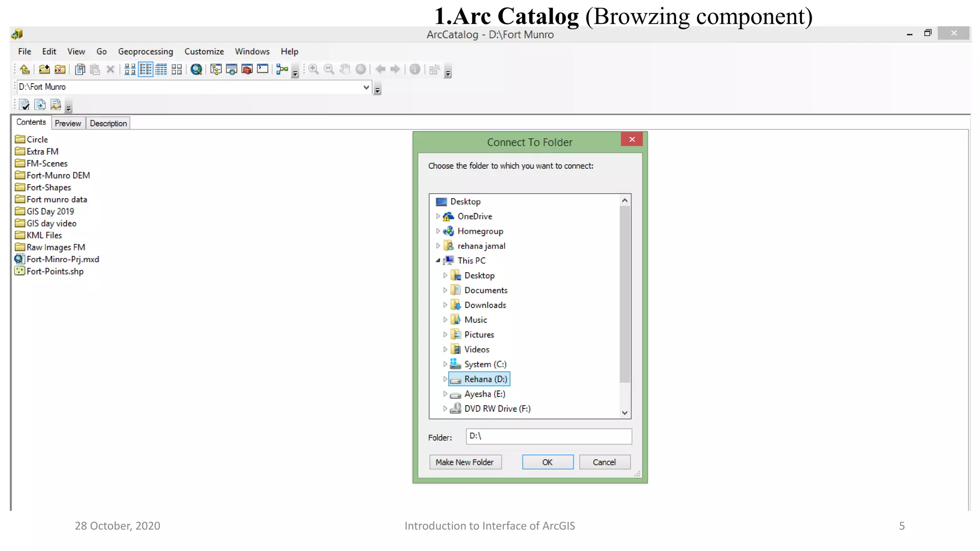Click the Go Forward arrow icon
This screenshot has width=980, height=551.
(x=395, y=69)
